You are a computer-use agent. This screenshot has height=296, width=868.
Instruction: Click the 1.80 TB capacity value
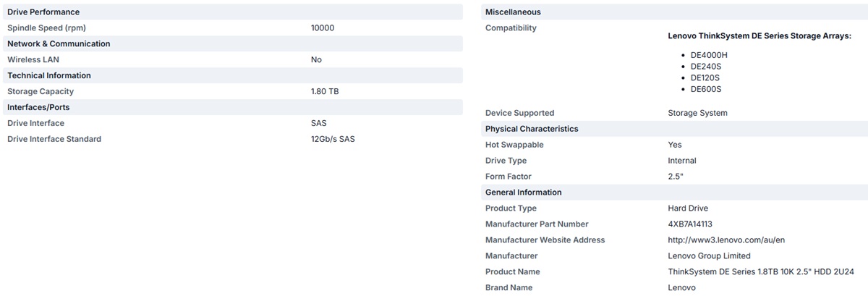[325, 92]
